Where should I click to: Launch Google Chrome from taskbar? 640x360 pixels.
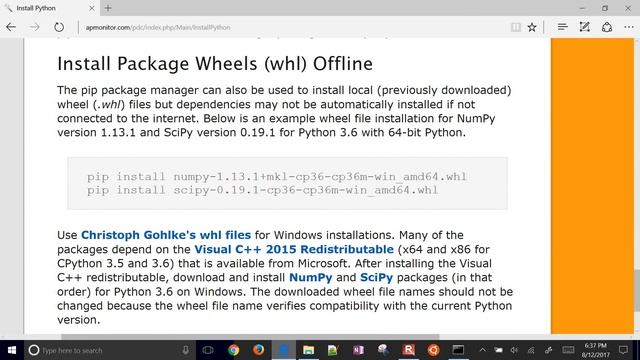click(233, 350)
